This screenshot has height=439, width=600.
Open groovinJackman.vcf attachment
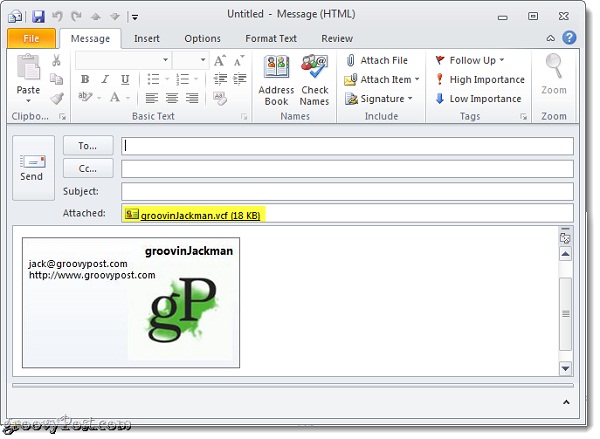click(x=194, y=215)
